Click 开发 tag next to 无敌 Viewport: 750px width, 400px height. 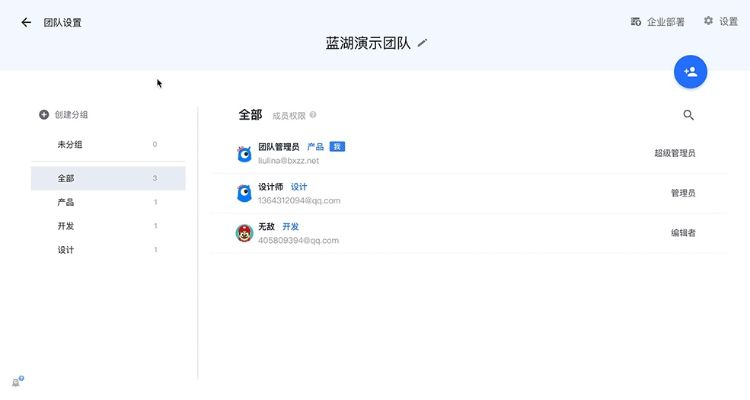click(290, 227)
